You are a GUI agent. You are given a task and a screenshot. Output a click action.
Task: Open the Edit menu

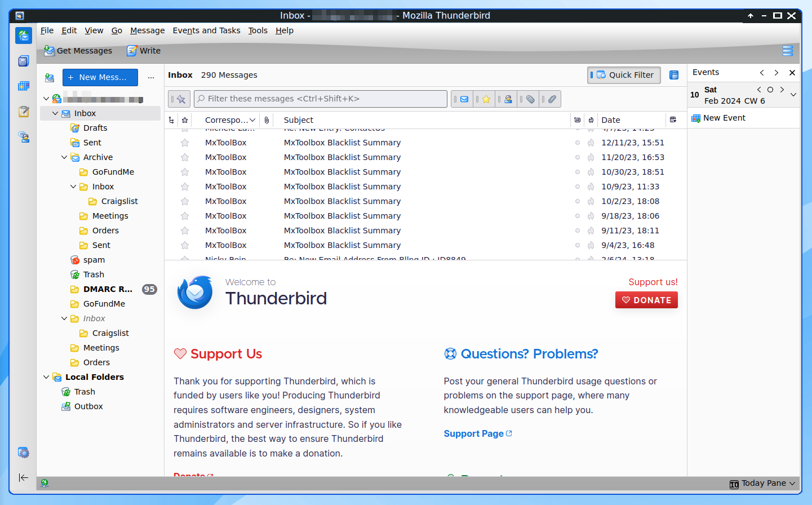click(69, 30)
